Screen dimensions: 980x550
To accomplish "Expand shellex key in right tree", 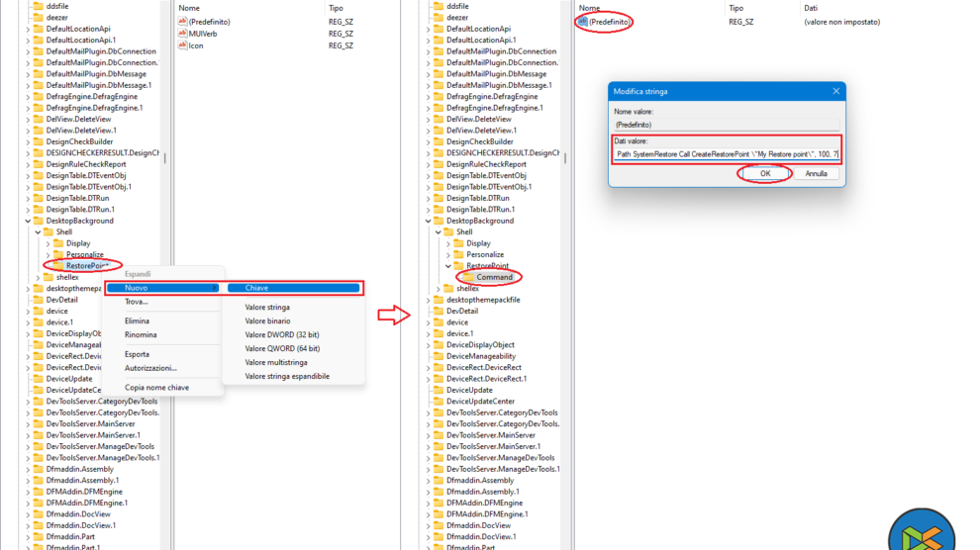I will click(439, 288).
